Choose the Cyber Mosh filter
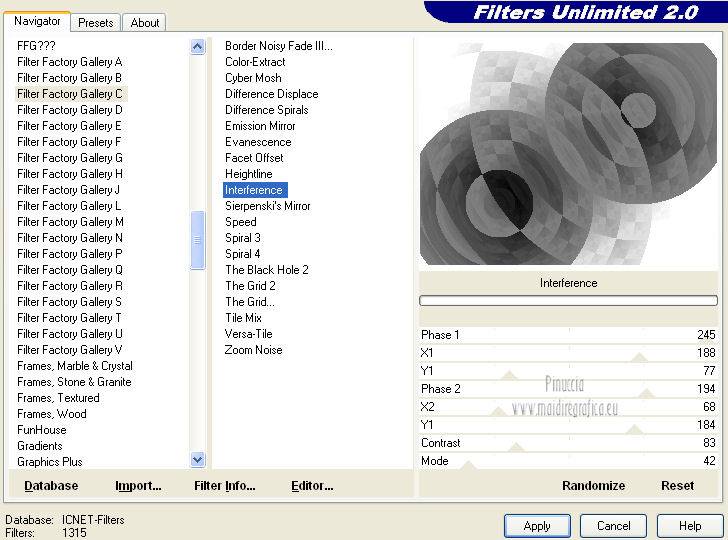The height and width of the screenshot is (540, 728). tap(253, 78)
